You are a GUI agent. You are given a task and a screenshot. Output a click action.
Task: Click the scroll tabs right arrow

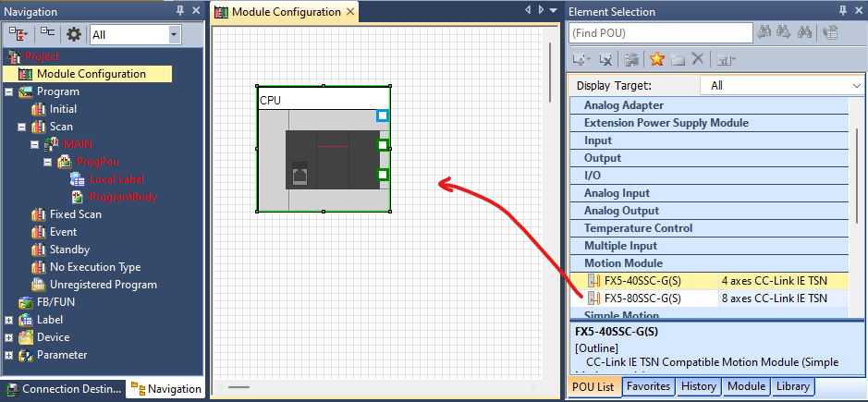point(540,10)
